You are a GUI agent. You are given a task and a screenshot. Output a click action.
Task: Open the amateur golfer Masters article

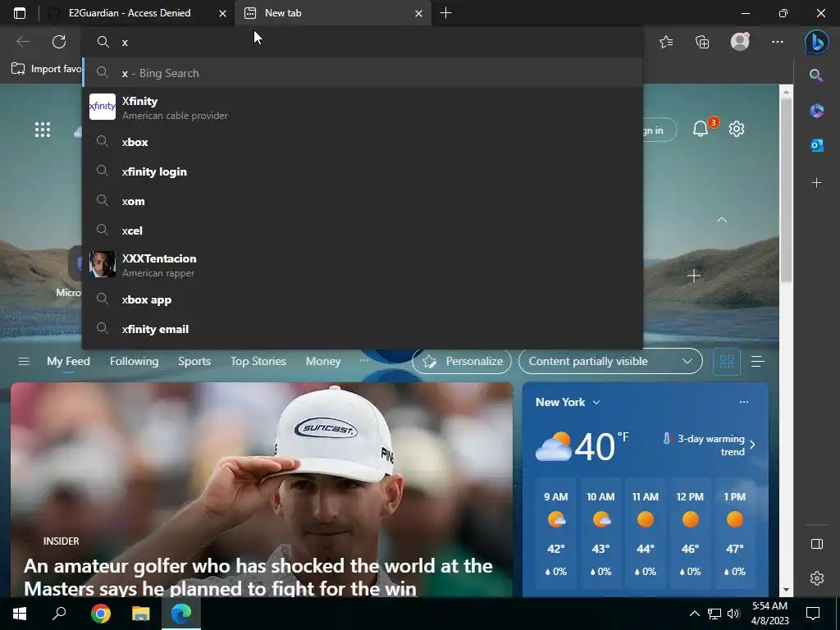click(258, 577)
